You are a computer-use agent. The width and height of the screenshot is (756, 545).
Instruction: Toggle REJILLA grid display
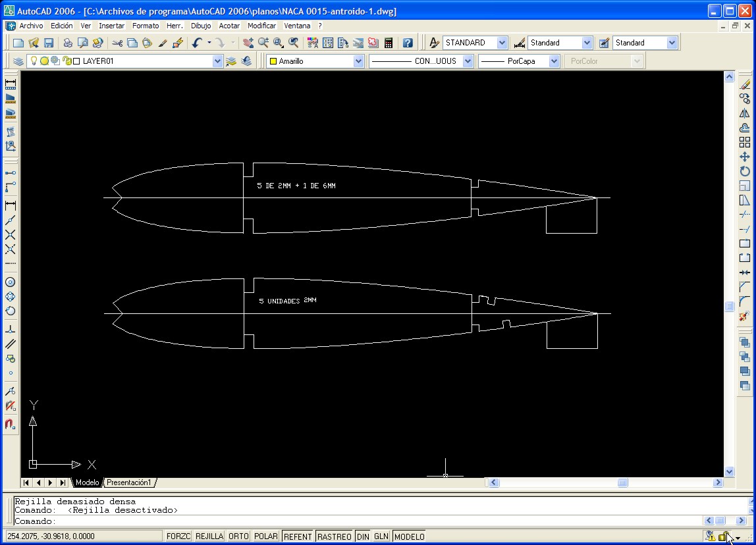pyautogui.click(x=209, y=536)
